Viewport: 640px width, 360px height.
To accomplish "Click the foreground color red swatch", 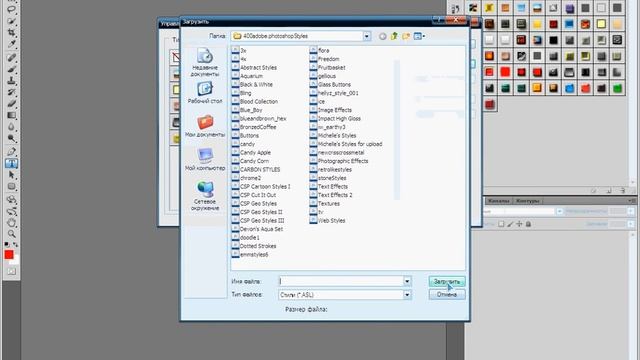I will pyautogui.click(x=9, y=255).
